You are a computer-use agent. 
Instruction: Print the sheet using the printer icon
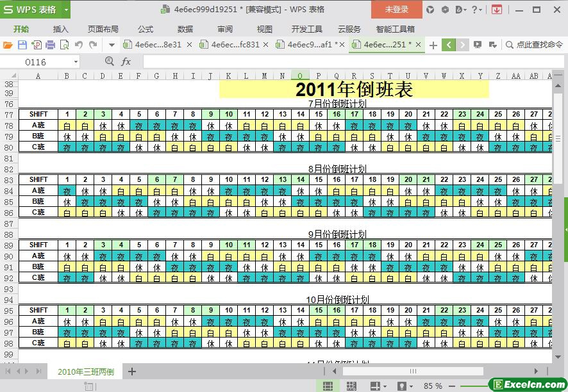(51, 45)
